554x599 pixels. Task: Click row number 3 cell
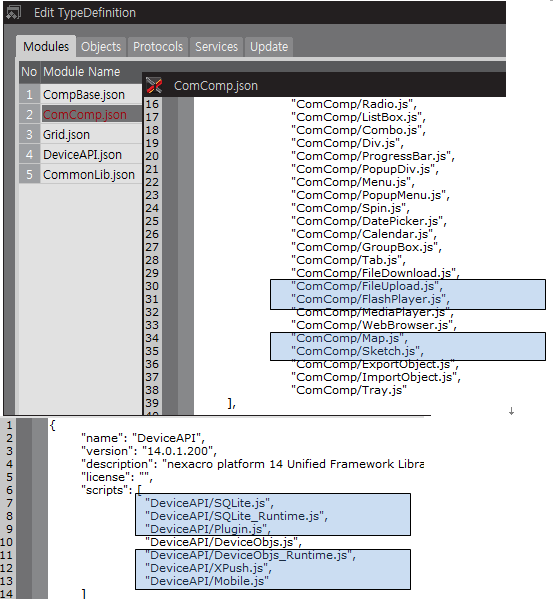(29, 134)
